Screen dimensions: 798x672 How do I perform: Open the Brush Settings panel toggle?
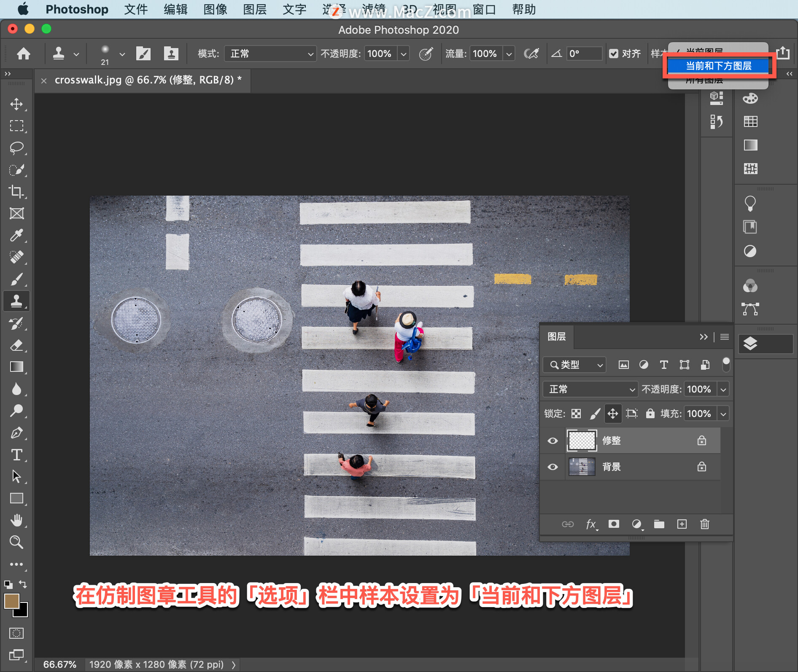coord(143,54)
